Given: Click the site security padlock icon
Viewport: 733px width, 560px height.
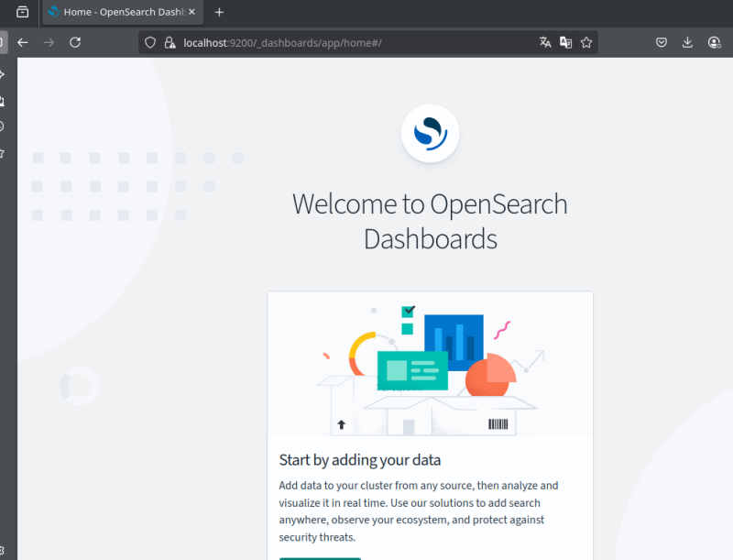Looking at the screenshot, I should 170,42.
